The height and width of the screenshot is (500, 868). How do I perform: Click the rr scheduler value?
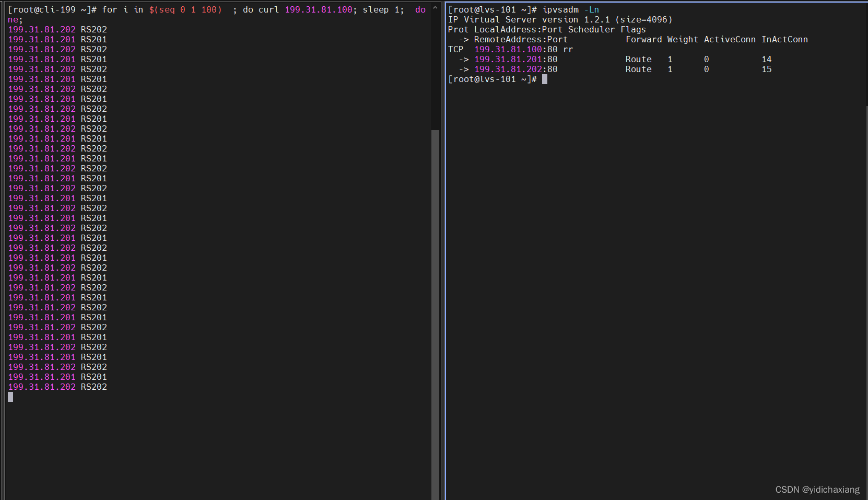pos(568,50)
